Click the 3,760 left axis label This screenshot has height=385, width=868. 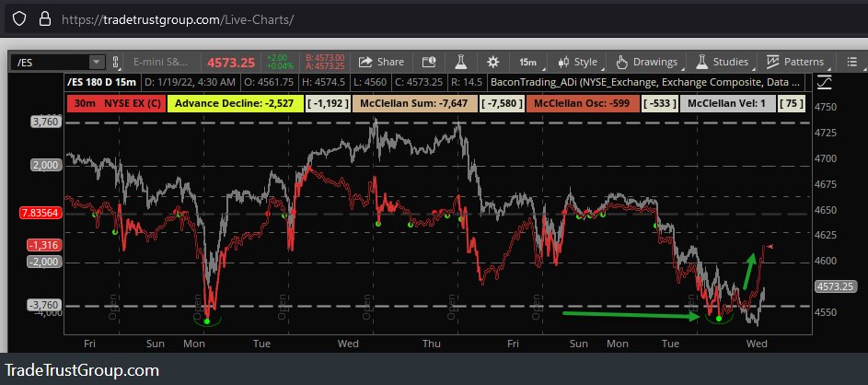[45, 122]
